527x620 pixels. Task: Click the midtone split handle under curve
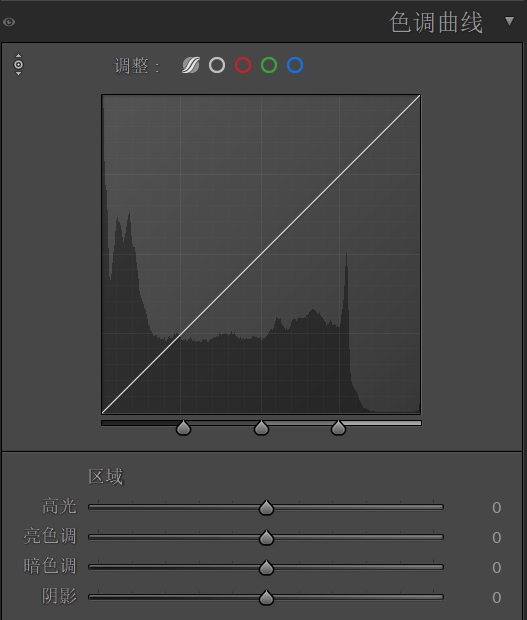pos(261,428)
